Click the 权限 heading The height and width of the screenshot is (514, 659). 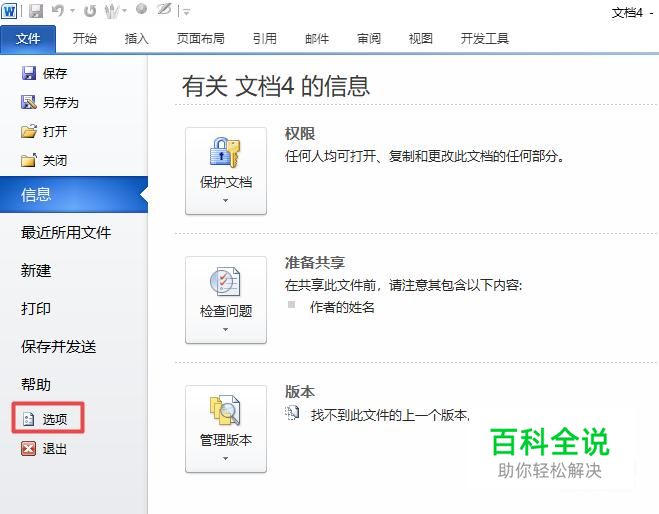(x=300, y=134)
